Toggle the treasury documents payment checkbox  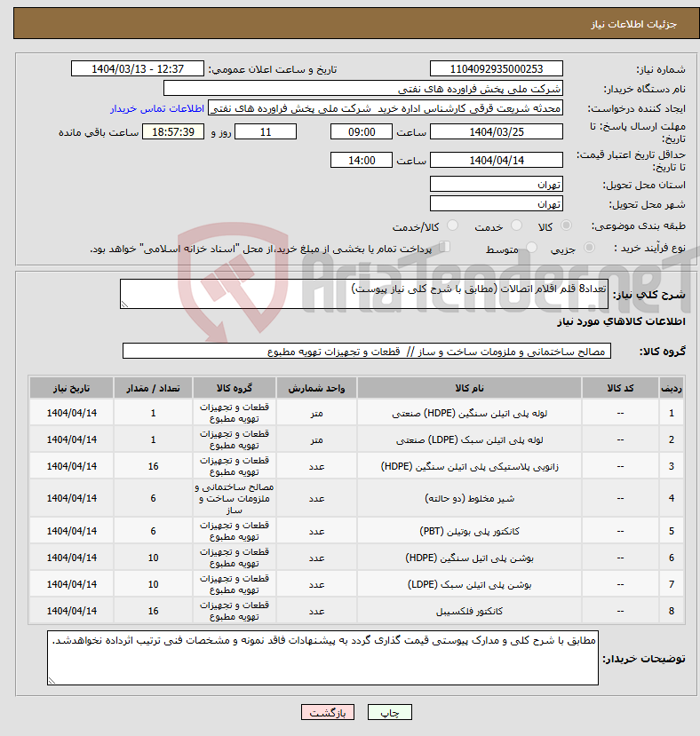(444, 247)
